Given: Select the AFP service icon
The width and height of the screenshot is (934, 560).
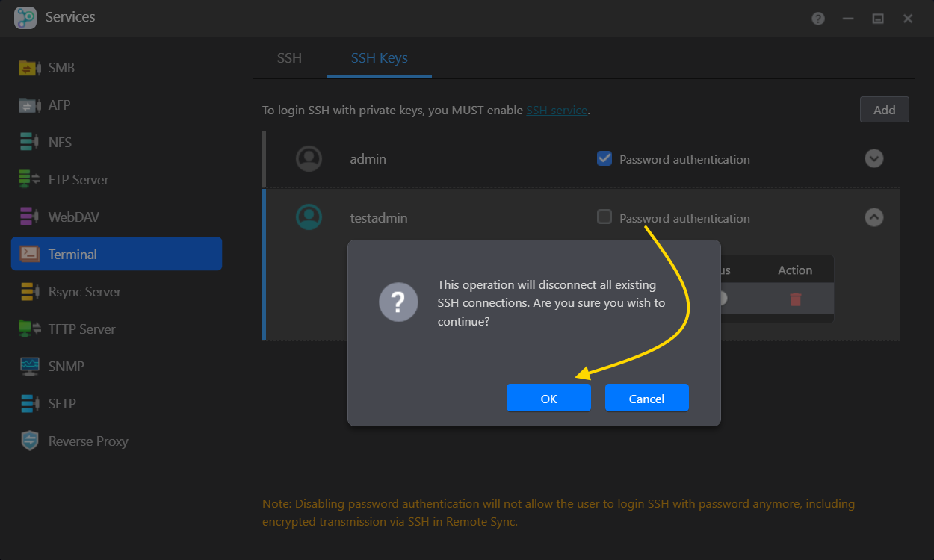Looking at the screenshot, I should coord(29,105).
